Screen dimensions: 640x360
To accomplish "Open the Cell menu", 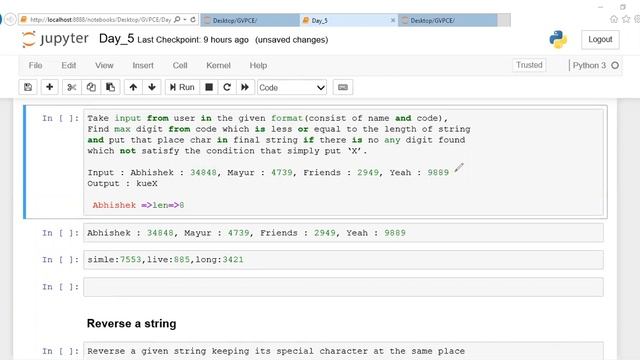I will coord(180,65).
